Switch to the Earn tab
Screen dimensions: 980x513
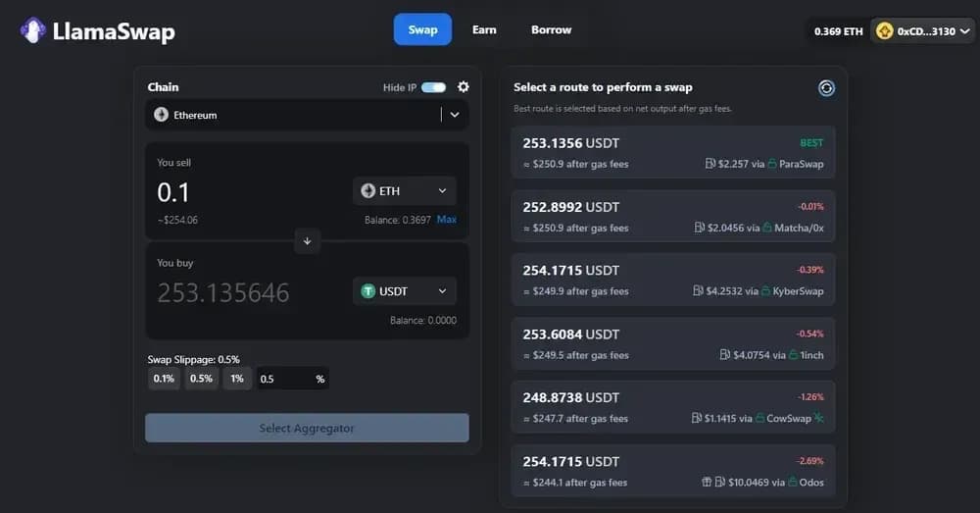point(484,29)
